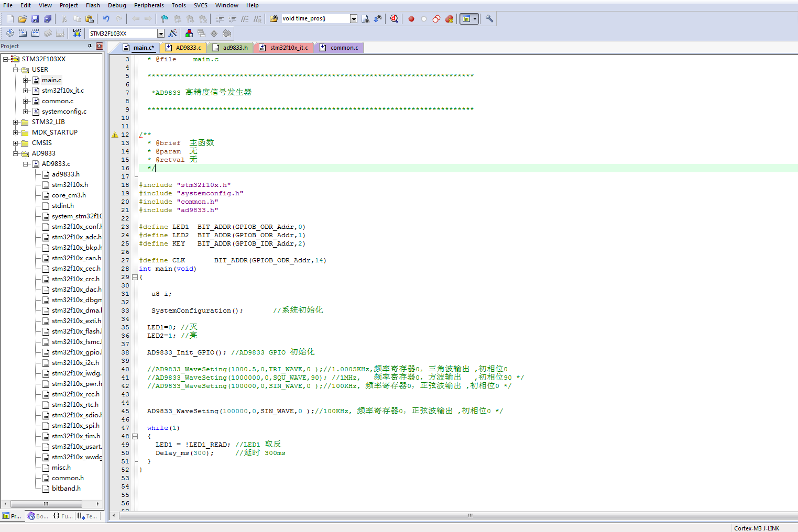Insert a bookmark with the flag icon

pos(165,19)
